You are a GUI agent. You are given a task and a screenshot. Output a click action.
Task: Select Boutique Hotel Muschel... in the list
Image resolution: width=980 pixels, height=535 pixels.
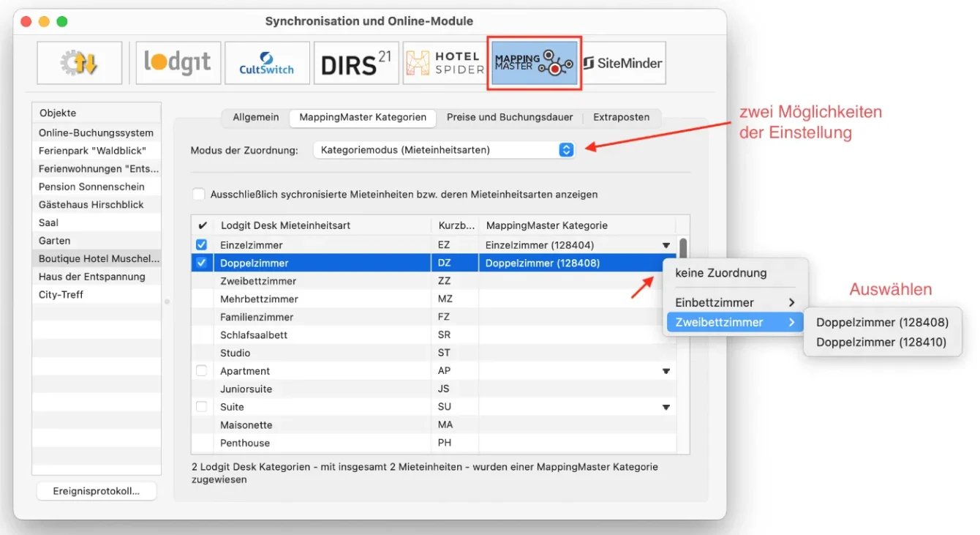[x=97, y=258]
